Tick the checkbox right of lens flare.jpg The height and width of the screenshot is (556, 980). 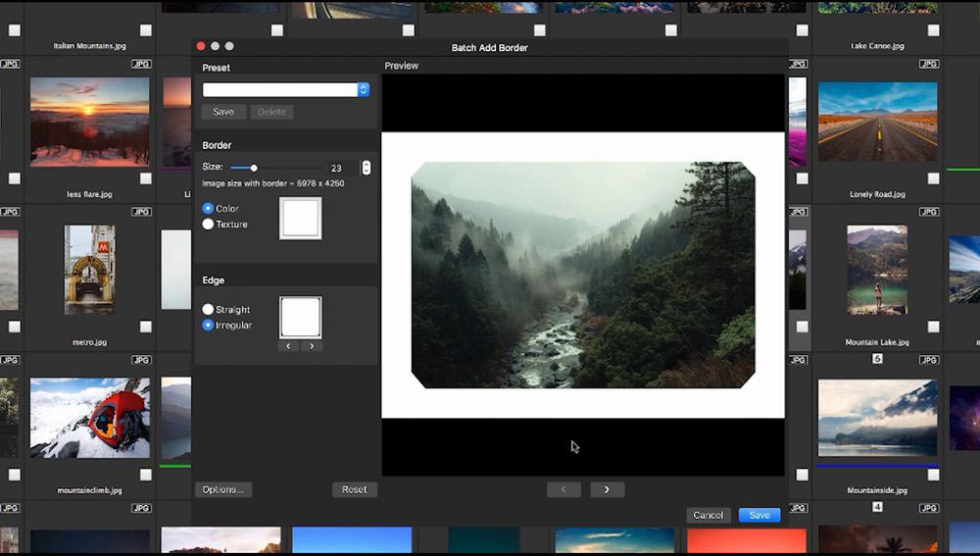tap(146, 178)
